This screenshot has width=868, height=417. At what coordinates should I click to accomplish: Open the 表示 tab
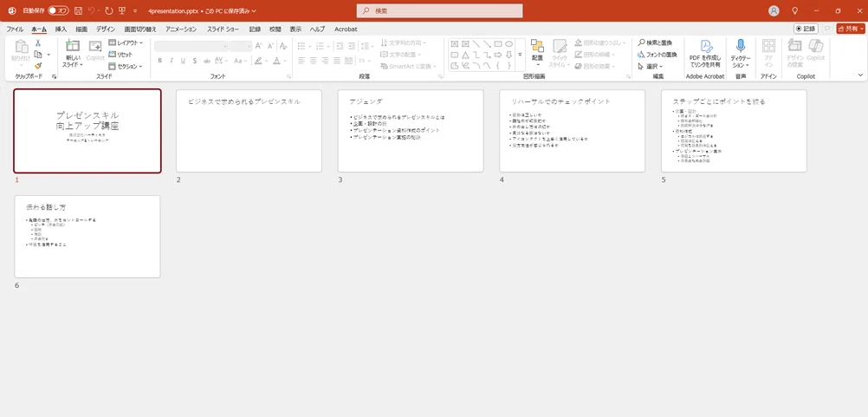point(295,29)
